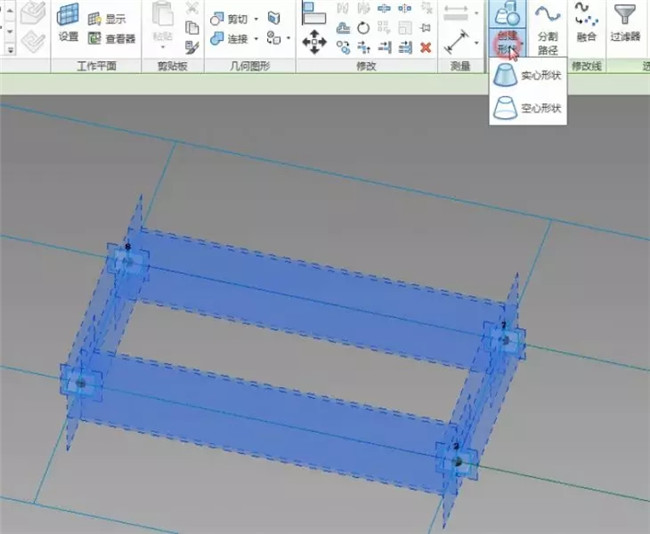Expand the 粘贴 paste dropdown arrow

tap(163, 47)
